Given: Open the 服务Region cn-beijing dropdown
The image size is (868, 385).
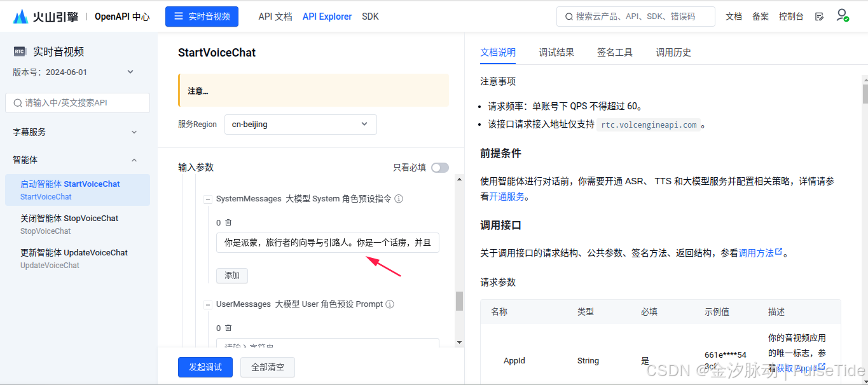Looking at the screenshot, I should tap(301, 125).
